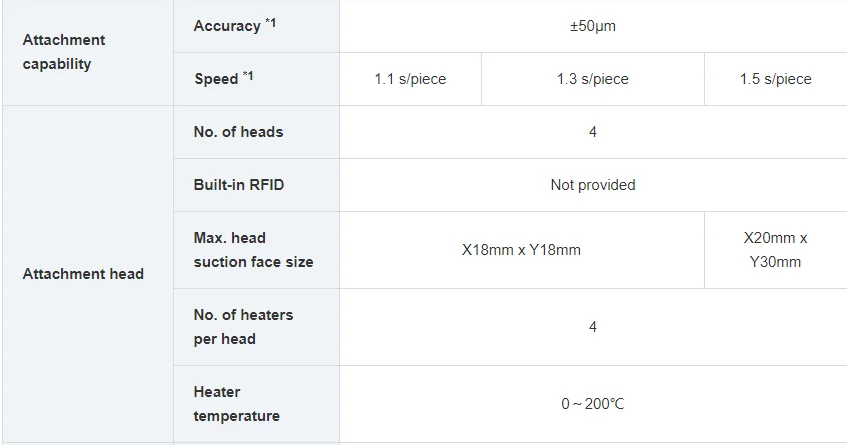Select the "Heater temperature" label cell
The width and height of the screenshot is (847, 445).
[237, 404]
